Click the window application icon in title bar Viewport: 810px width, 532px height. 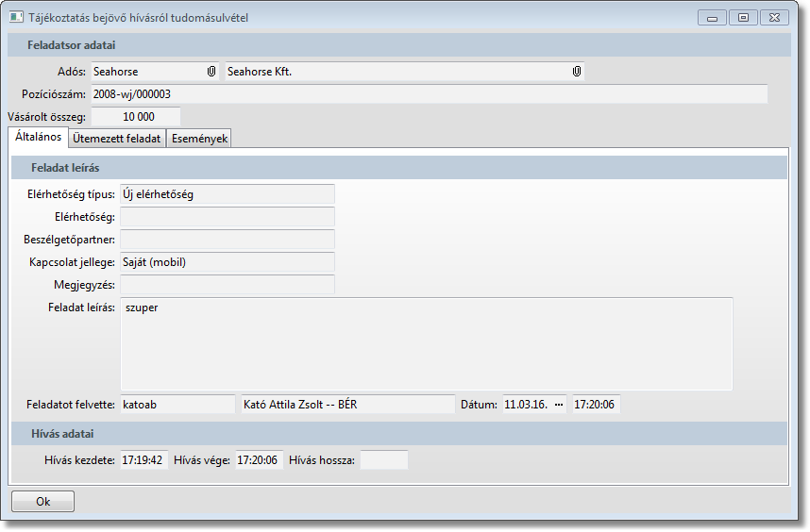(x=16, y=17)
